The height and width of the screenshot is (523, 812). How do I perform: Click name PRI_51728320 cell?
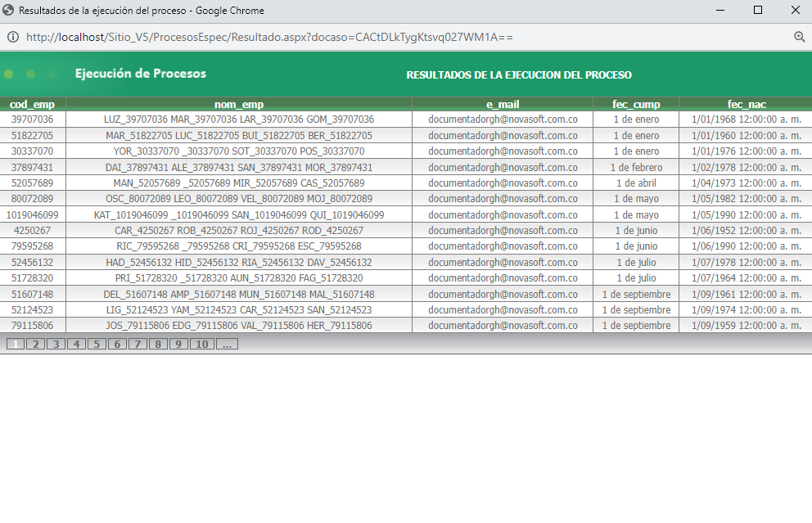click(239, 278)
